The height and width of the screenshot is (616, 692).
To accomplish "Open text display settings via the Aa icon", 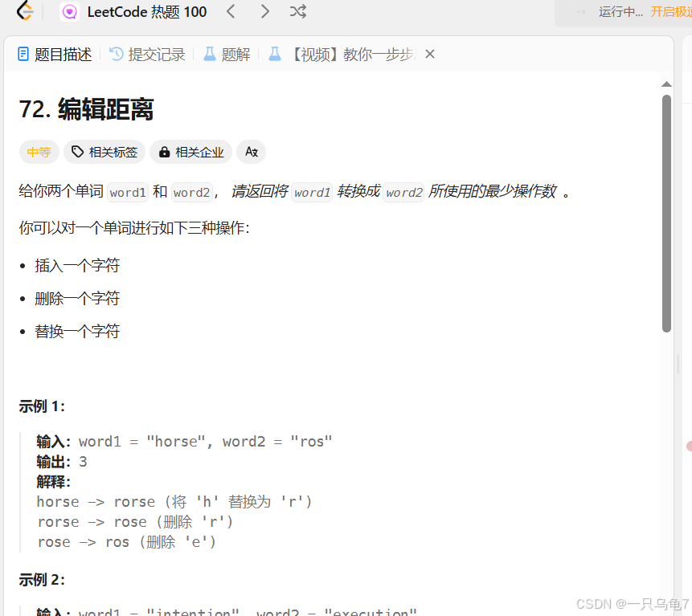I will click(251, 152).
